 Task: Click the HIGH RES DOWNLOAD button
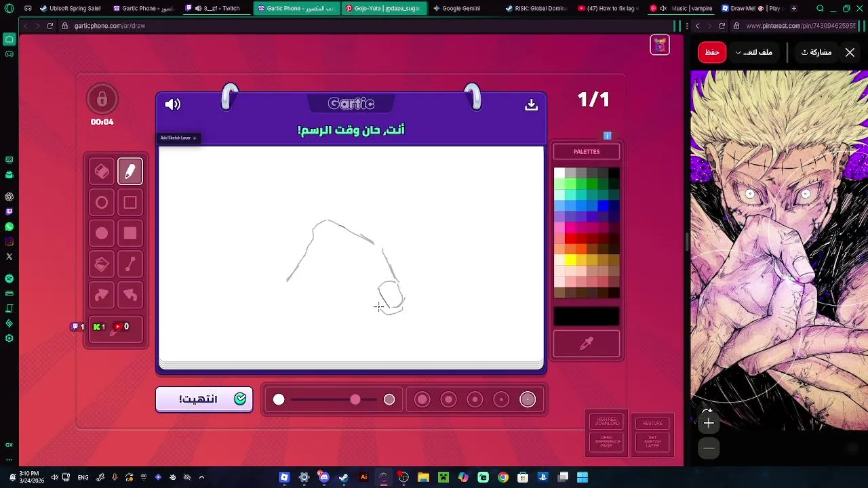point(607,422)
